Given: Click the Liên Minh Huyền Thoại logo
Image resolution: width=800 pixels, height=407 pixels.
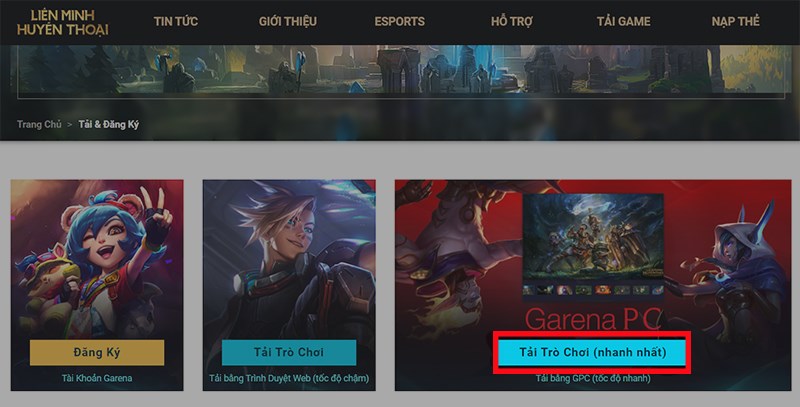Looking at the screenshot, I should (x=62, y=22).
